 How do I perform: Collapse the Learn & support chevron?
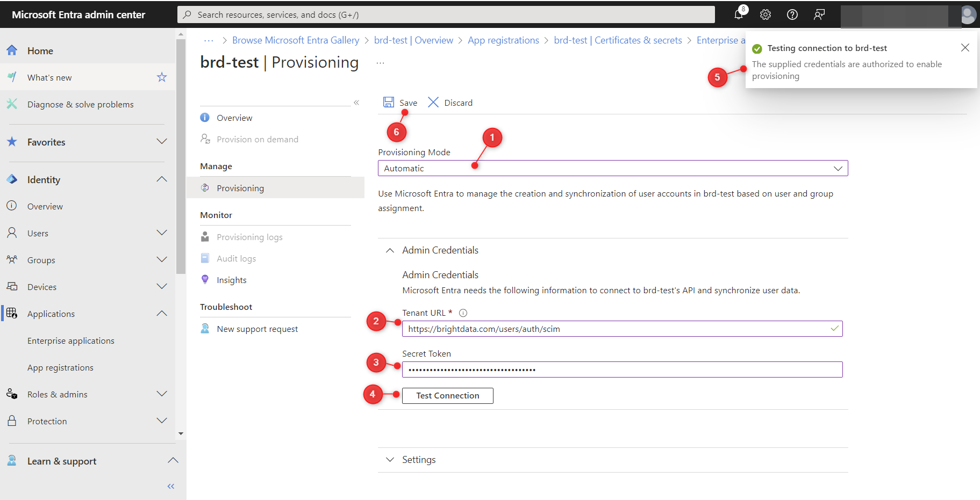173,460
